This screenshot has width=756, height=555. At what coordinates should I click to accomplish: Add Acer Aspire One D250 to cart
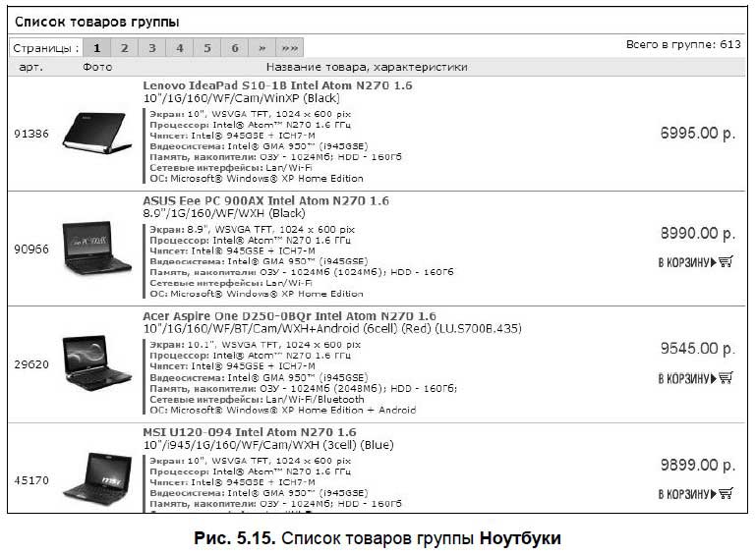pos(696,378)
